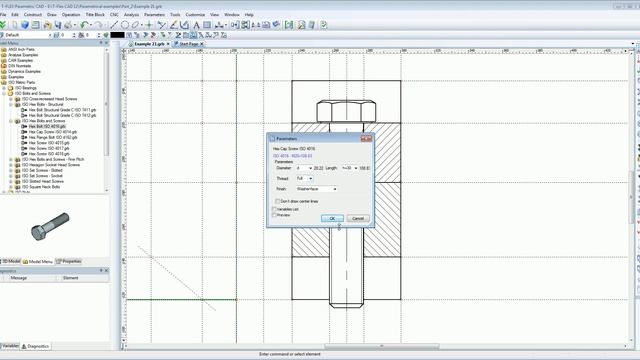The height and width of the screenshot is (360, 640).
Task: Expand ISO Cross-recessed Head Screws folder
Action: [x=11, y=99]
